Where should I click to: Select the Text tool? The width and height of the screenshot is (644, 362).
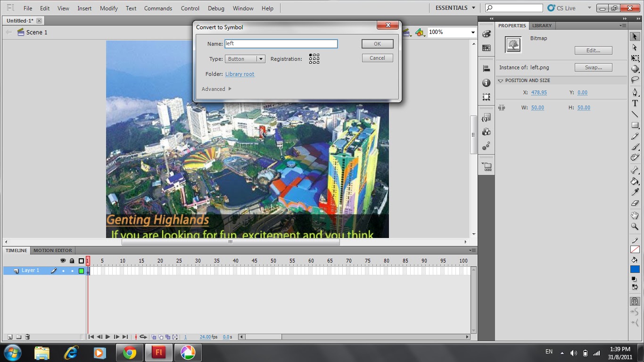[x=635, y=103]
